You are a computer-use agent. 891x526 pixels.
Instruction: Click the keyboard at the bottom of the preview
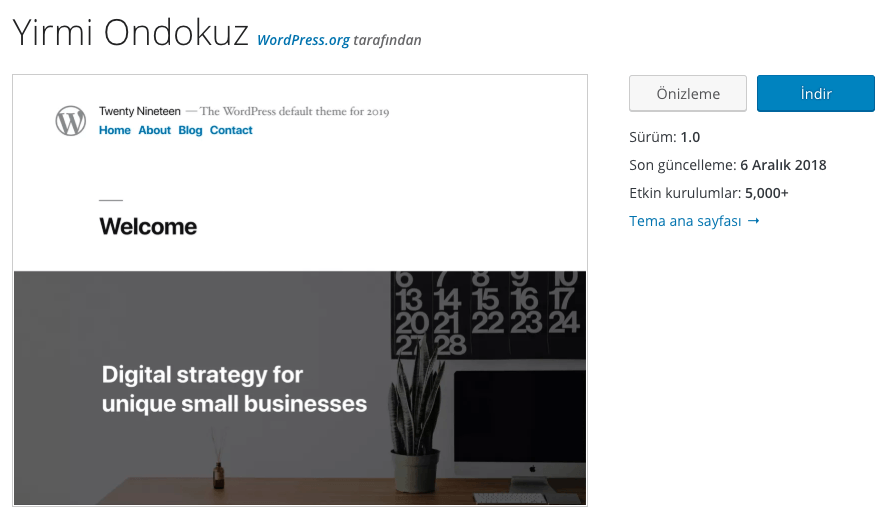[x=509, y=497]
